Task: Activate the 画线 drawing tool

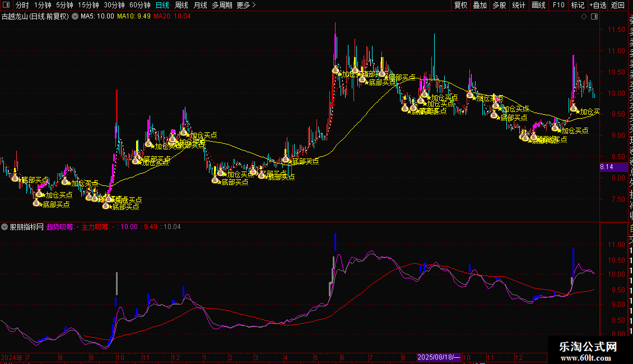Action: (x=538, y=5)
